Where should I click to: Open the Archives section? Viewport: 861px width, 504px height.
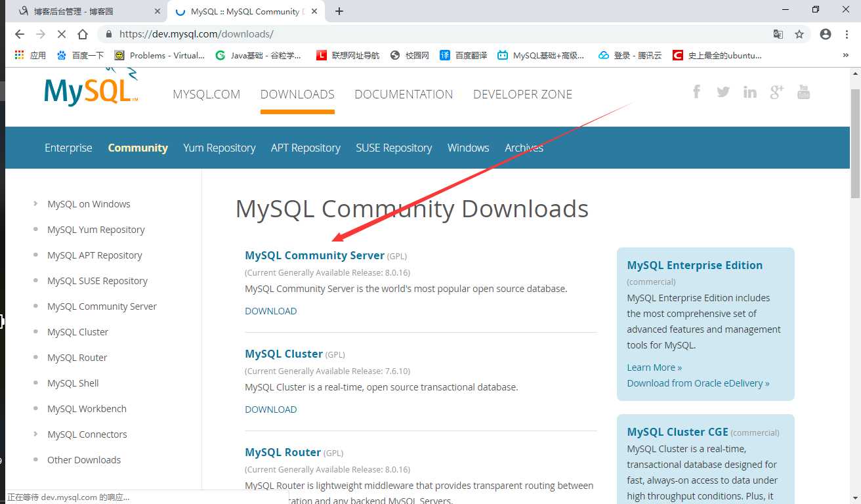pos(524,148)
